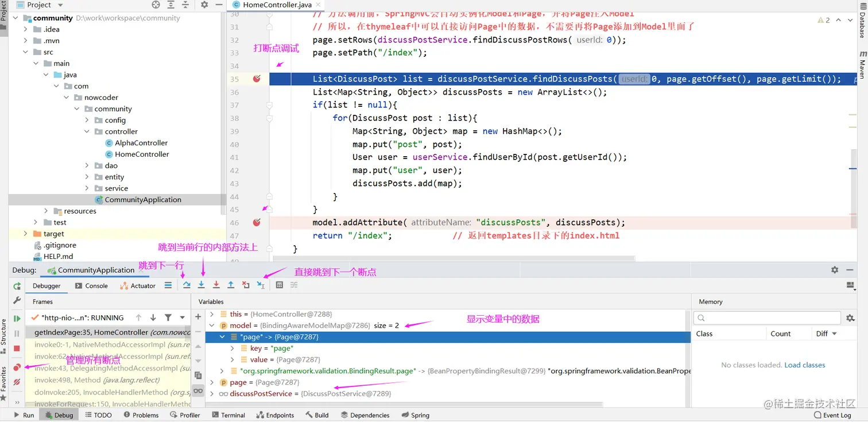
Task: Expand the config package
Action: click(x=87, y=120)
